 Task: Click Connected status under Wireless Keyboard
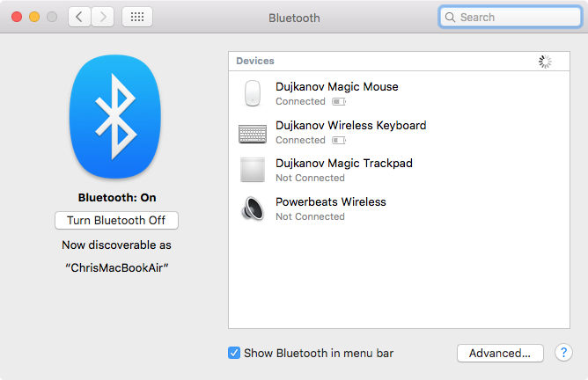coord(300,140)
